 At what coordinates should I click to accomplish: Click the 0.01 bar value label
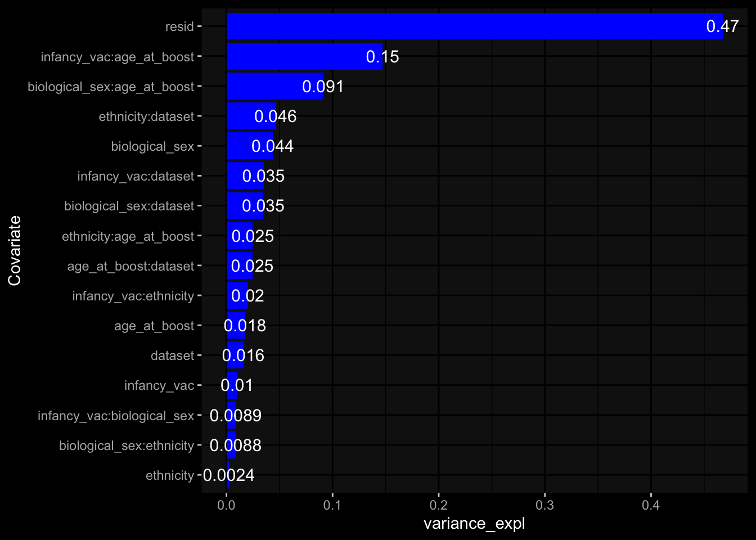pos(237,385)
